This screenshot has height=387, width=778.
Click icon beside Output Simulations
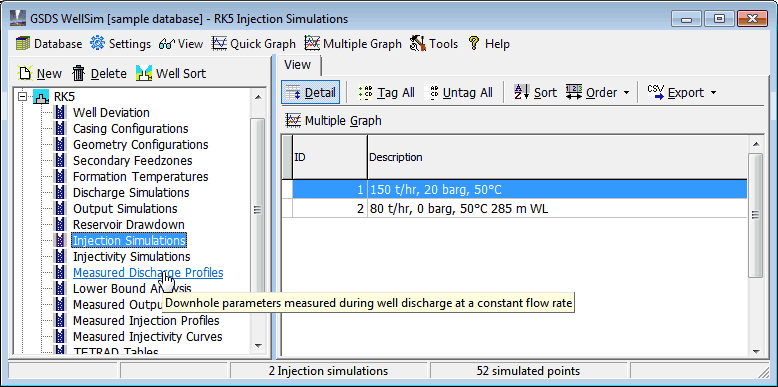point(61,208)
